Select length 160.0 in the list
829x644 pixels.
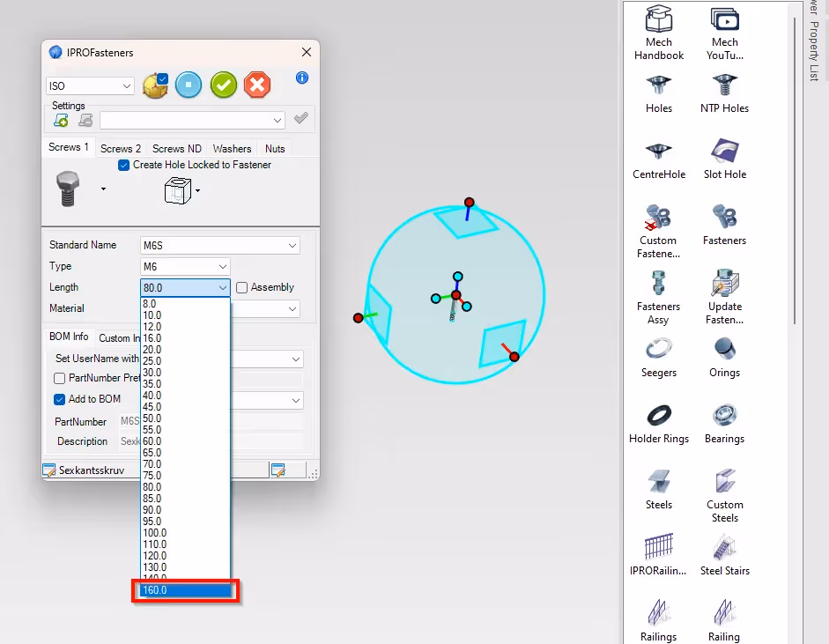point(185,590)
